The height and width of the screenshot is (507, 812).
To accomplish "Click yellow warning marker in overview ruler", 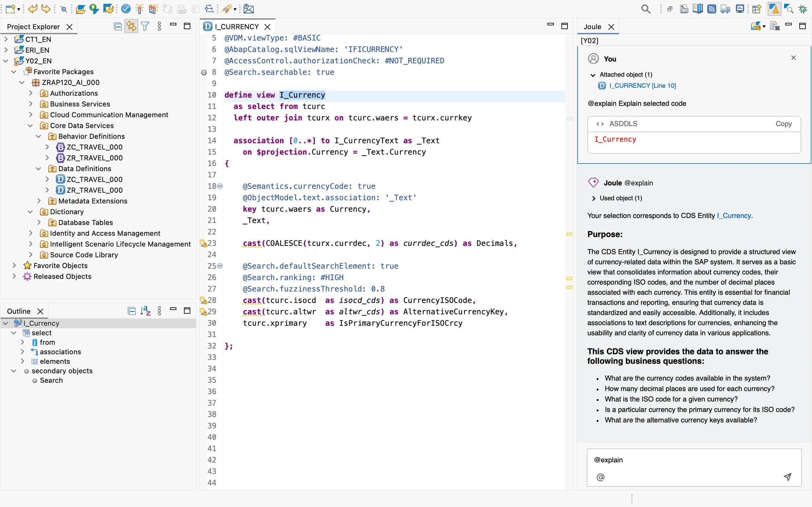I will tap(569, 234).
